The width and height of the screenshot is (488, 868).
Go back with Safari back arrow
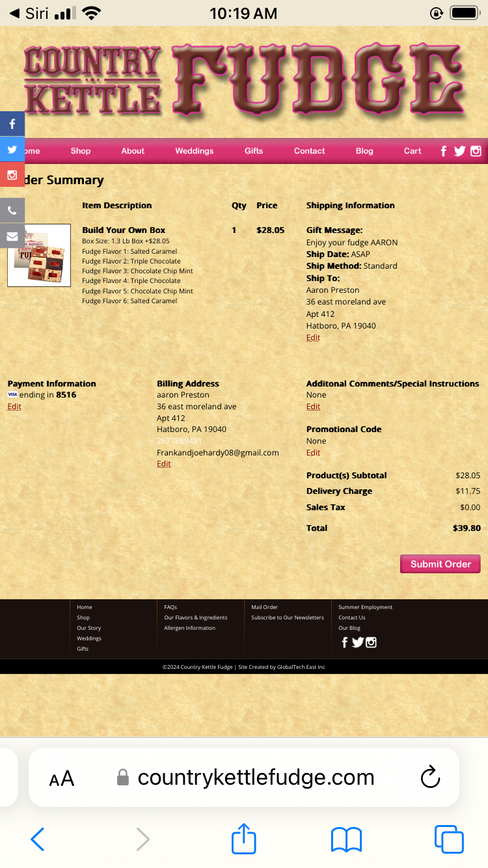(x=38, y=839)
